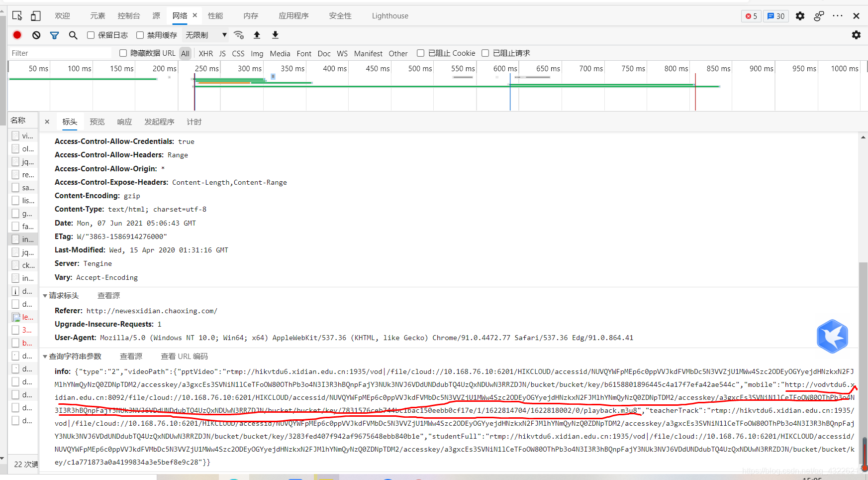Enable disable cache checkbox
868x480 pixels.
point(140,35)
